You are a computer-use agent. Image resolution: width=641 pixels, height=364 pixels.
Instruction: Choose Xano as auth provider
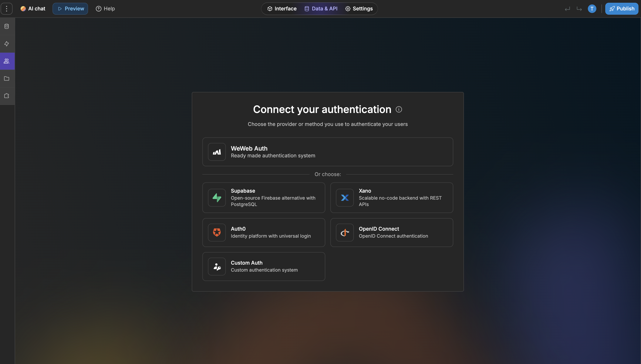(392, 198)
